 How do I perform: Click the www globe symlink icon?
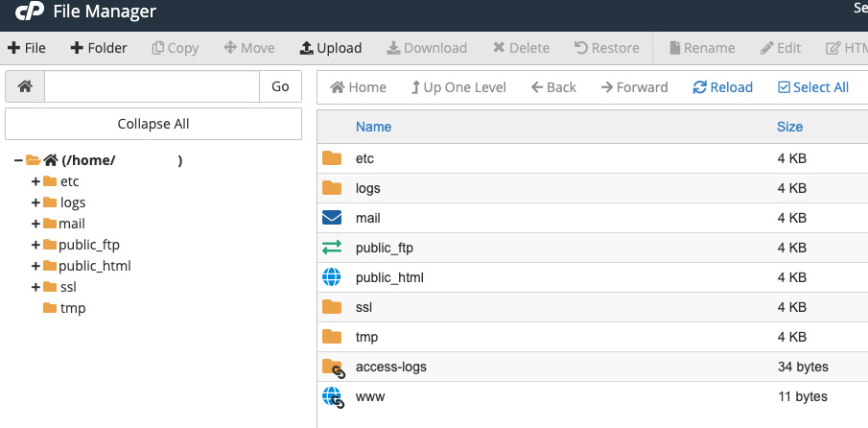(333, 396)
